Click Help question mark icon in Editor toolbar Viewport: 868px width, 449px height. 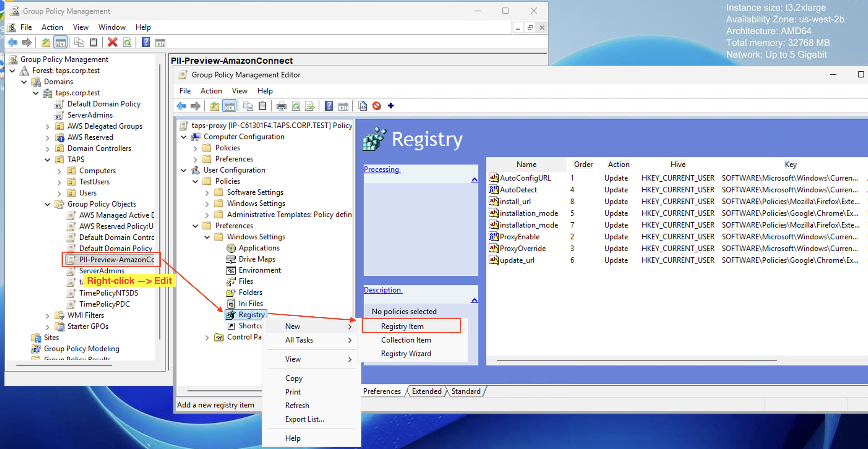(329, 106)
